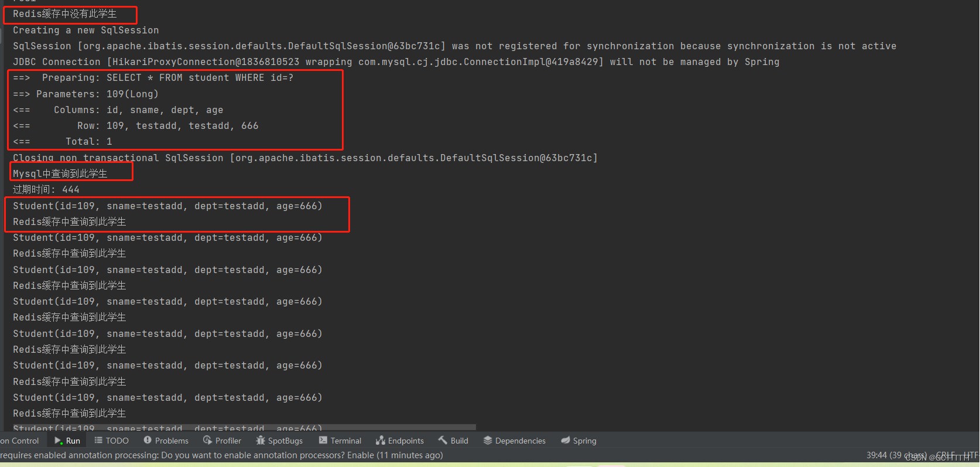
Task: Click the 'Creating a new SqlSession' line
Action: (x=85, y=30)
